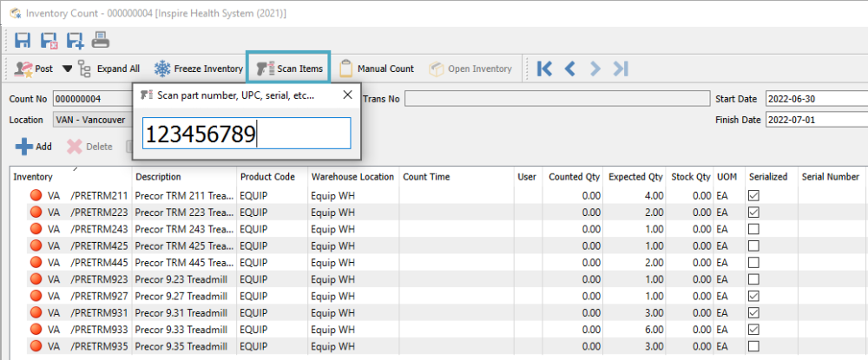868x360 pixels.
Task: Click the Save and Close icon
Action: coord(49,39)
